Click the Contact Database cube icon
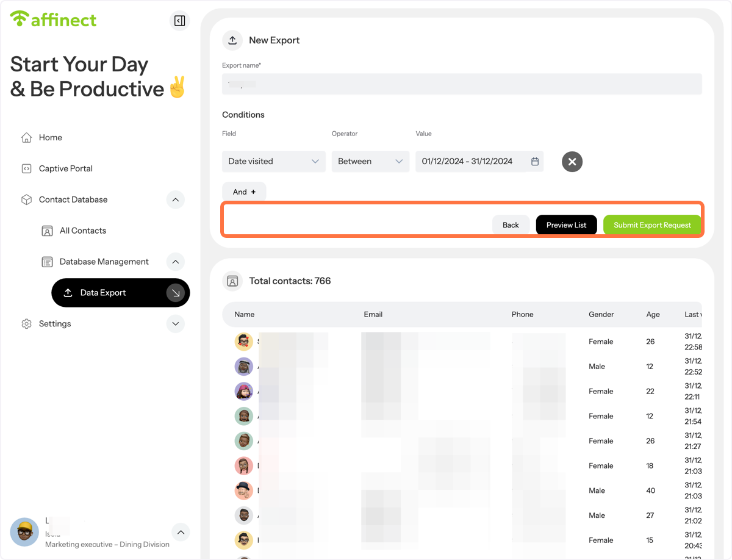The image size is (732, 560). point(26,199)
